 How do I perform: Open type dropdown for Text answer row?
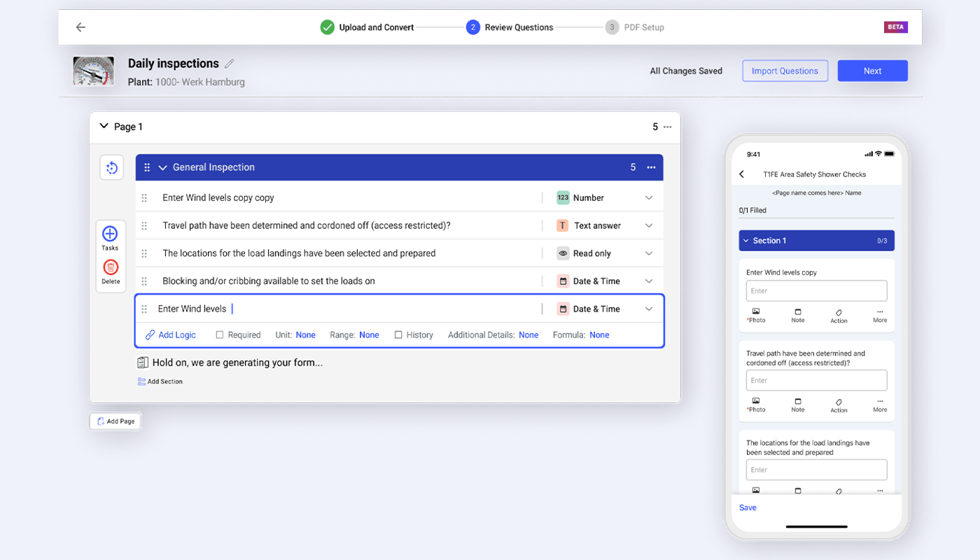pos(649,226)
